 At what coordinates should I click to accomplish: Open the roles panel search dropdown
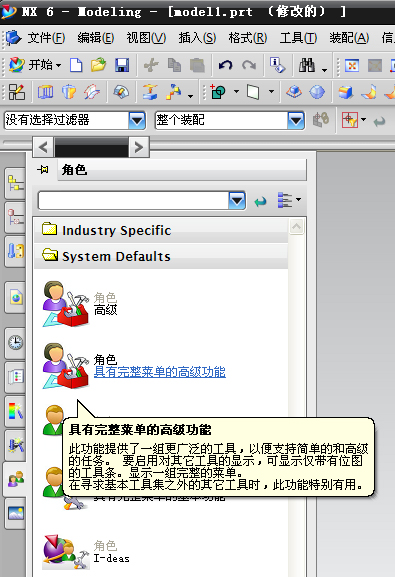click(x=237, y=201)
